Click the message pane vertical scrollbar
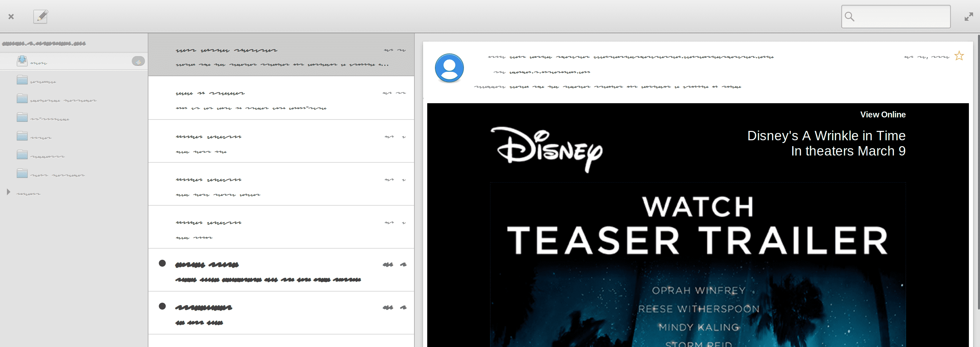This screenshot has height=347, width=980. 978,171
